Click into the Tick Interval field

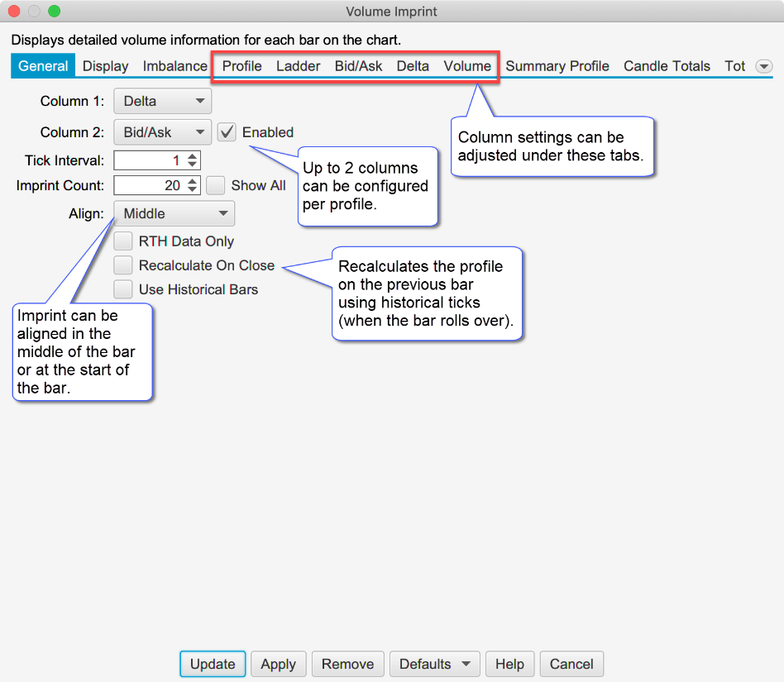(149, 160)
